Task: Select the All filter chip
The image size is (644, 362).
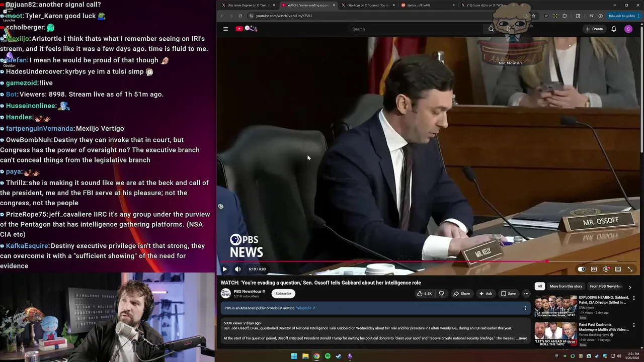Action: tap(539, 287)
